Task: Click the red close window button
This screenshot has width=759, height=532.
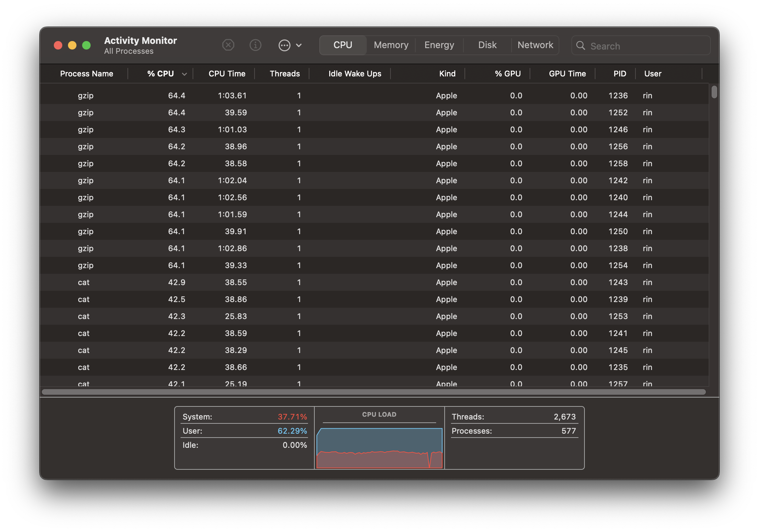Action: (58, 46)
